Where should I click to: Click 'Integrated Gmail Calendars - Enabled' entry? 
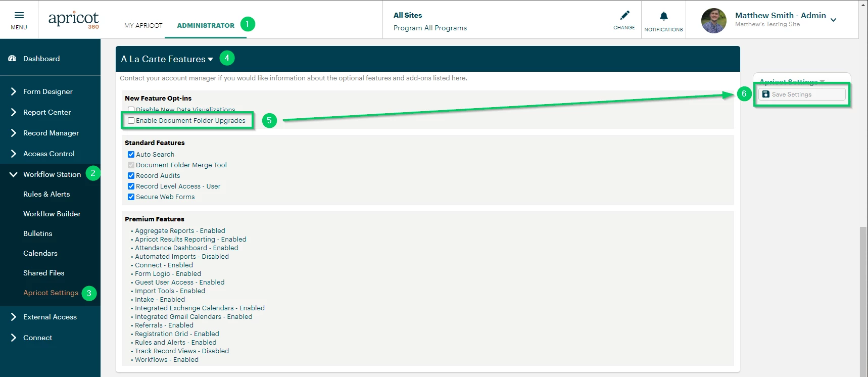[x=194, y=316]
